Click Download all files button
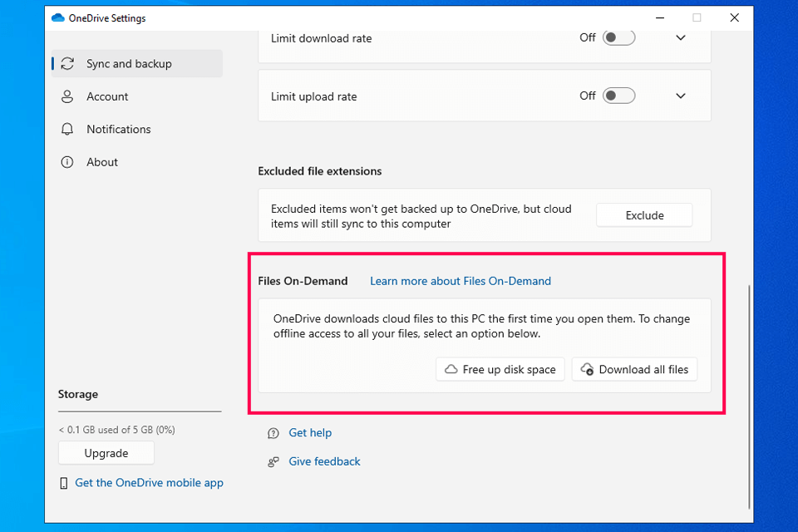 click(634, 369)
